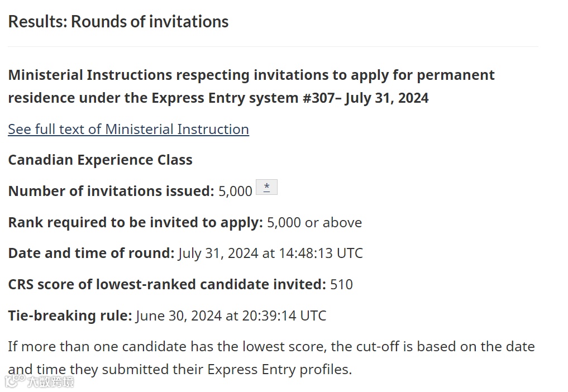
Task: Open the full text of Ministerial Instruction link
Action: point(128,130)
